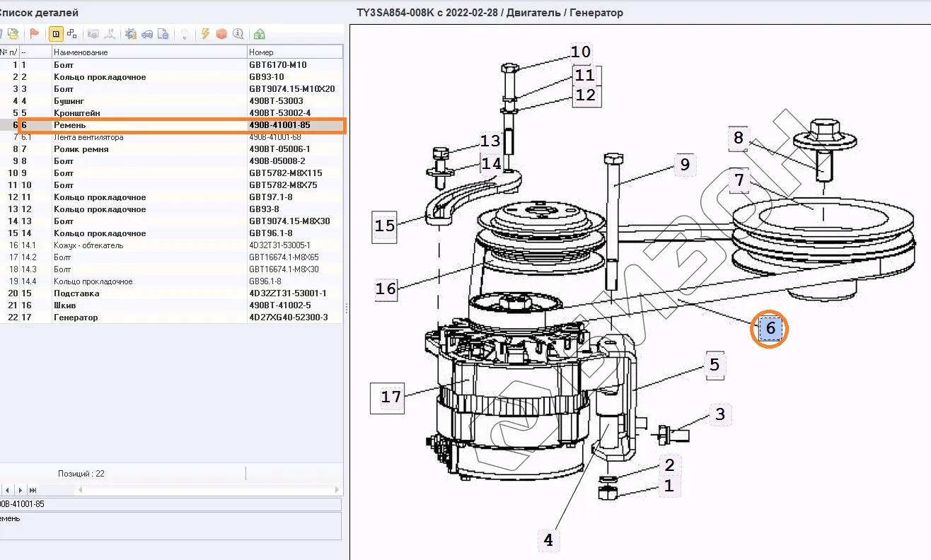Click the info speech bubble icon

[238, 34]
